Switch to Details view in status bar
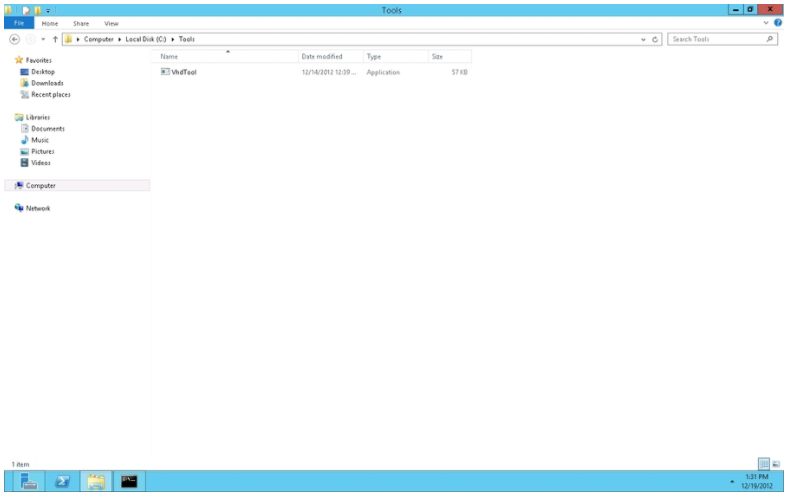Image resolution: width=790 pixels, height=497 pixels. (764, 464)
